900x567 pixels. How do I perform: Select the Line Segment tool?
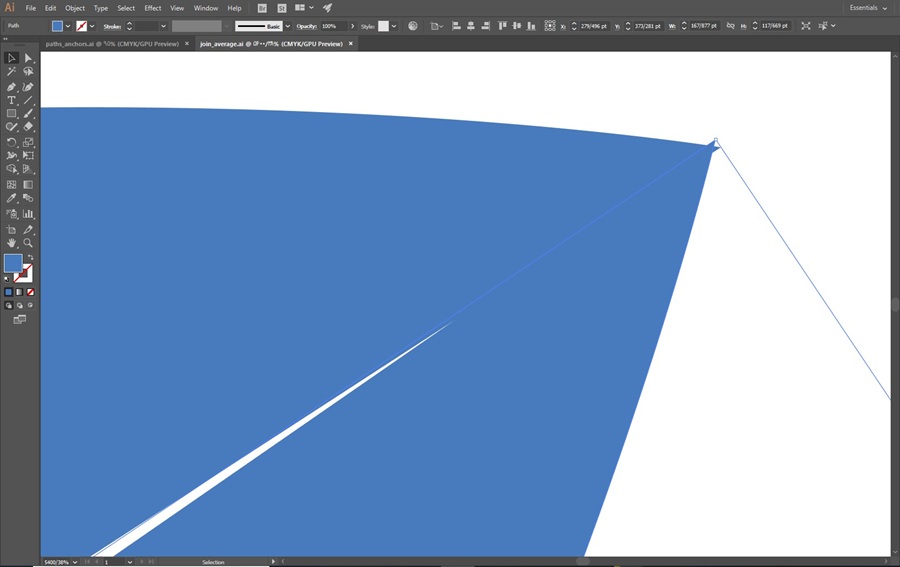point(28,100)
